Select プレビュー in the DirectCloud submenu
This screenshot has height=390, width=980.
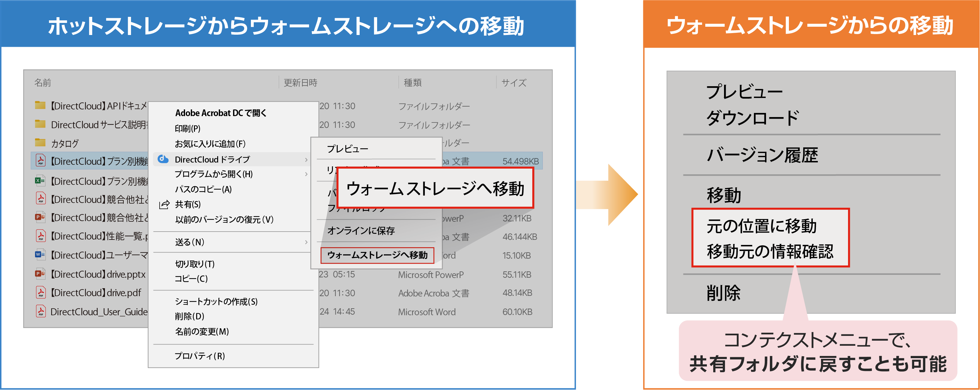(347, 149)
